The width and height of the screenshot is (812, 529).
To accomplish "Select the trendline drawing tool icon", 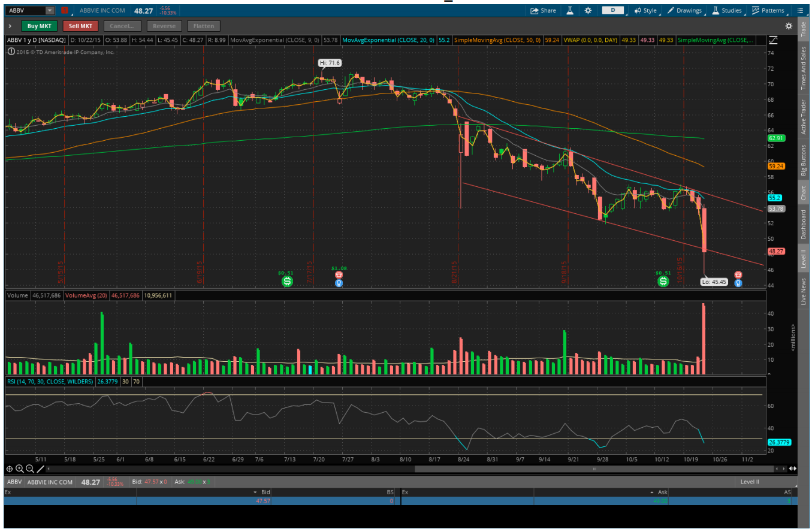I will click(40, 468).
